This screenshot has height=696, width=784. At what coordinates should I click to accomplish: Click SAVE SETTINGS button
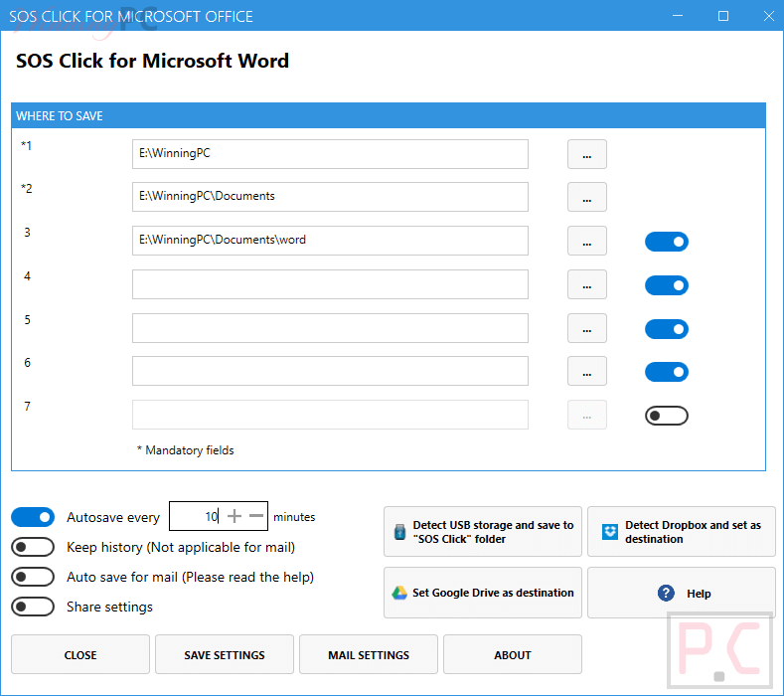225,654
